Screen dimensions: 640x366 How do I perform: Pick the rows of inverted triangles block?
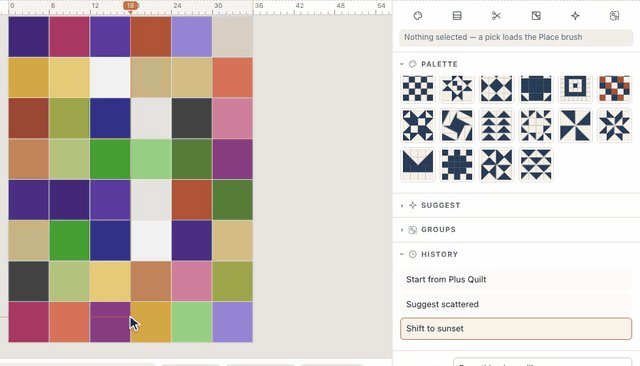[536, 165]
